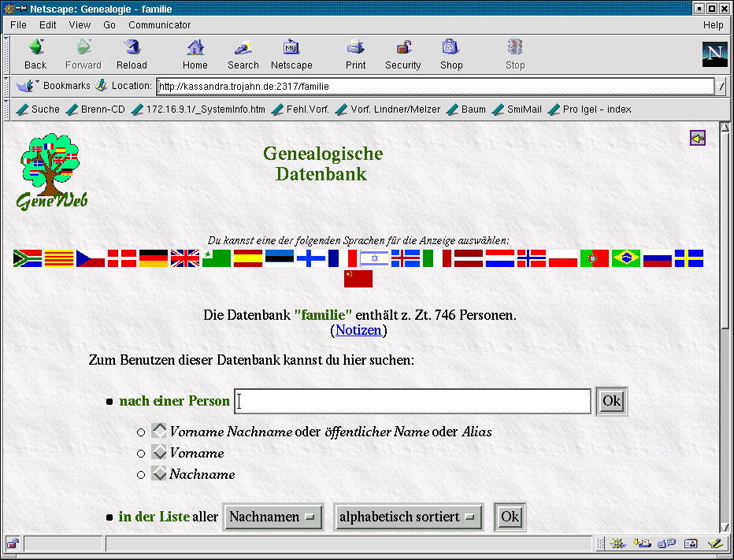Choose the South African flag language
Viewport: 734px width, 560px height.
[28, 258]
